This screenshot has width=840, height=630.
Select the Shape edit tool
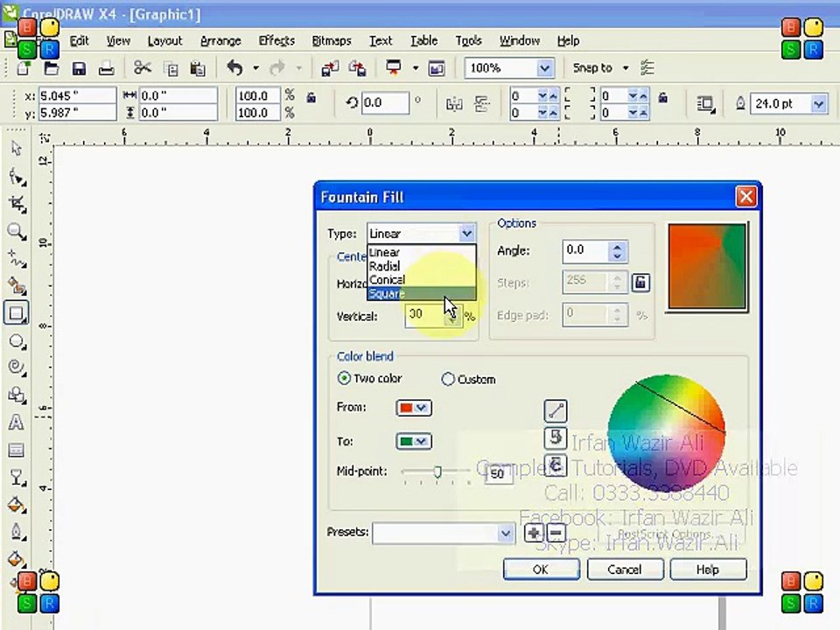point(17,176)
